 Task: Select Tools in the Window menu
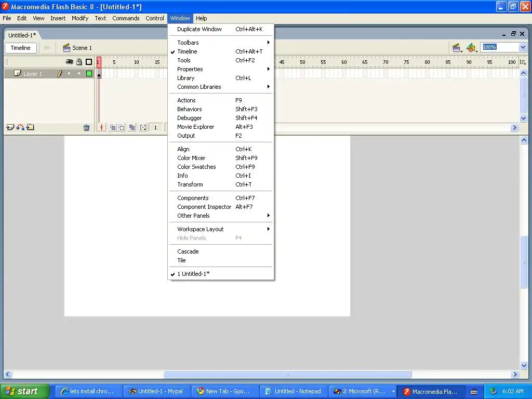tap(220, 60)
